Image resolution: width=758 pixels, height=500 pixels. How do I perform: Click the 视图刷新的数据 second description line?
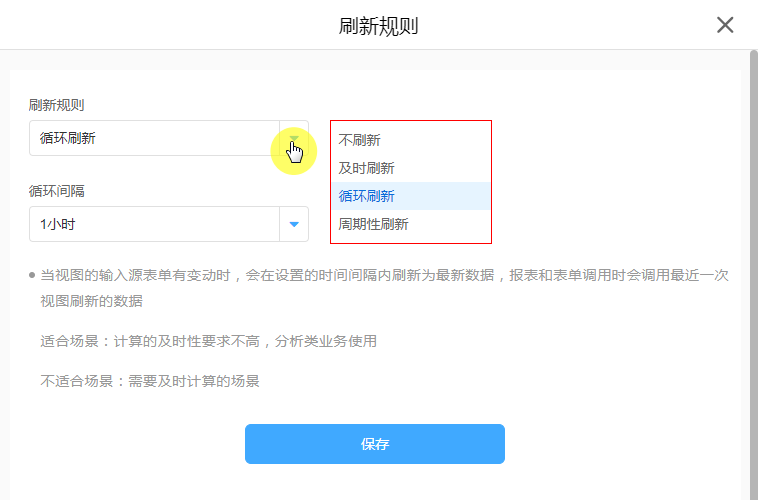92,301
